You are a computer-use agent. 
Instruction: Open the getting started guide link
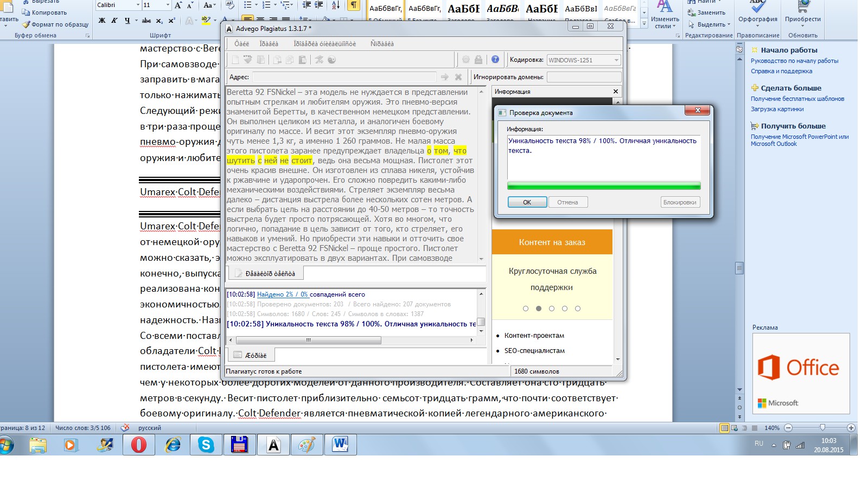(794, 61)
